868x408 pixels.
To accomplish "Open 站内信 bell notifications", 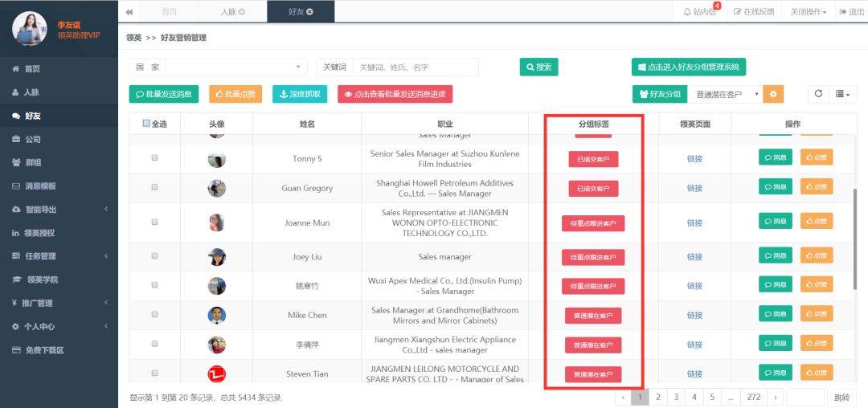I will (x=700, y=11).
